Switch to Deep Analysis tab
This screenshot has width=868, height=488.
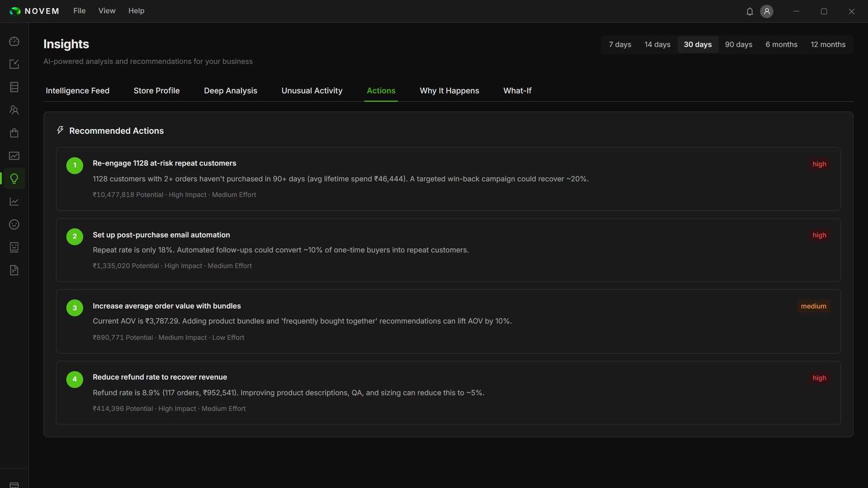[231, 91]
